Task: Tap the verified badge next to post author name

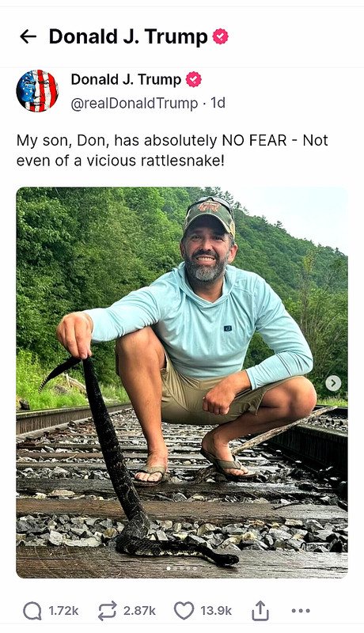Action: (194, 80)
